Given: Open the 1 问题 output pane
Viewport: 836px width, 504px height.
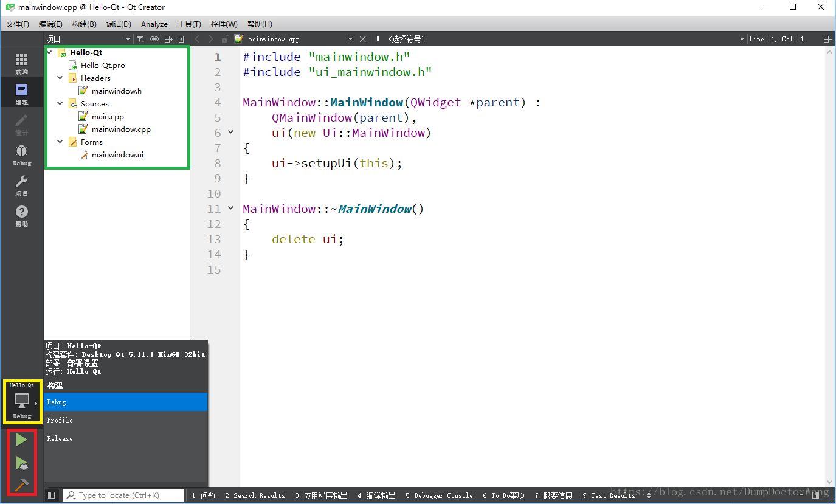Looking at the screenshot, I should click(204, 495).
